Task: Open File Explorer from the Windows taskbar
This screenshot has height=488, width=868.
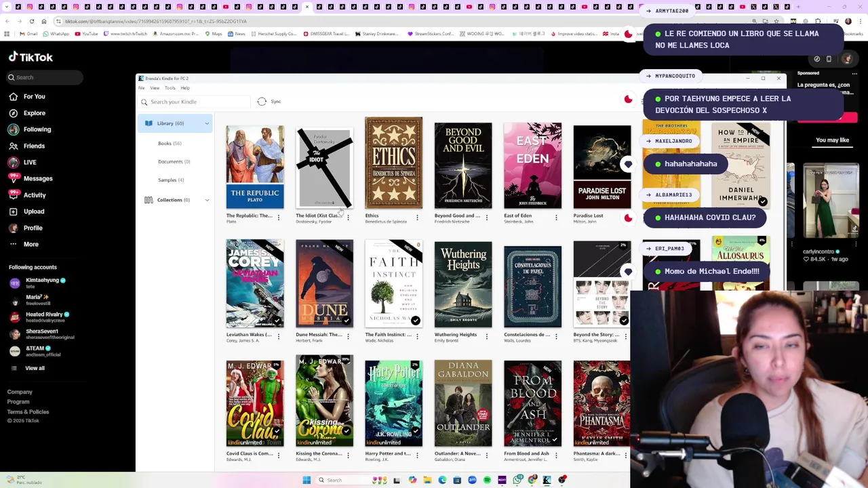Action: coord(427,480)
